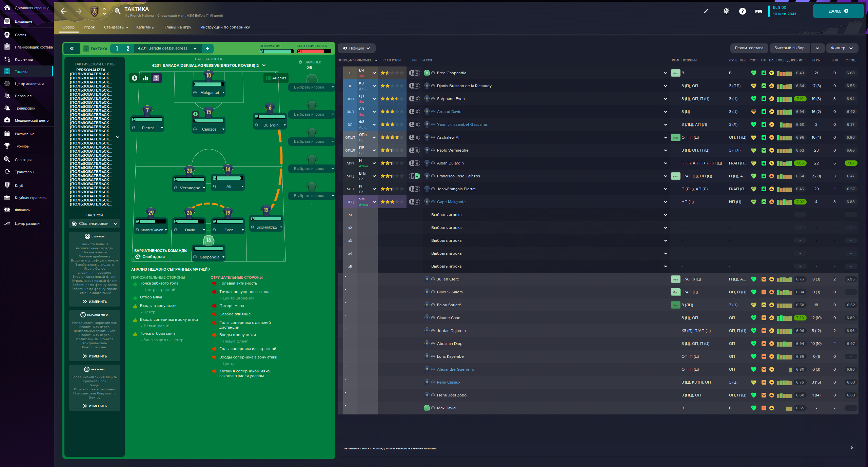
Task: Click the Быстрый выбор button
Action: [790, 48]
